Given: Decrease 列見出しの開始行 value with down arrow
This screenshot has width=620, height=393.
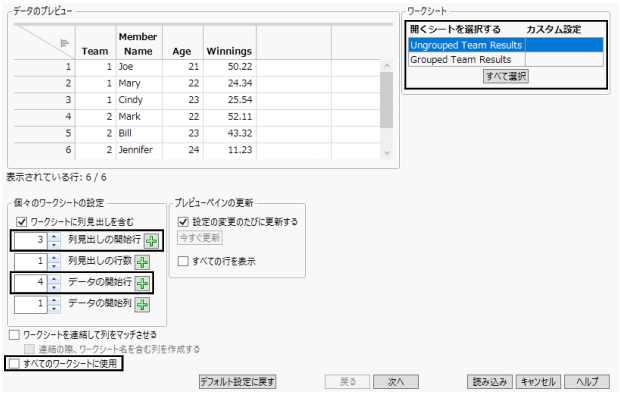Looking at the screenshot, I should click(54, 244).
